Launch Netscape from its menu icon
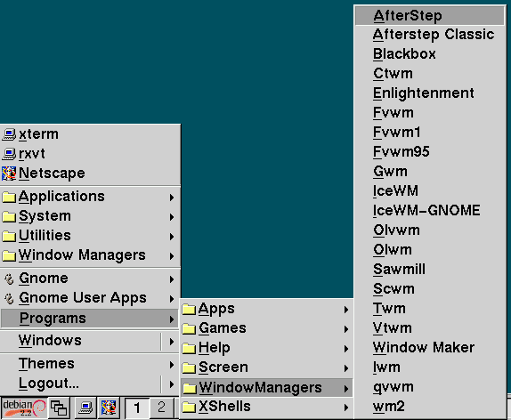The image size is (511, 420). [x=9, y=174]
